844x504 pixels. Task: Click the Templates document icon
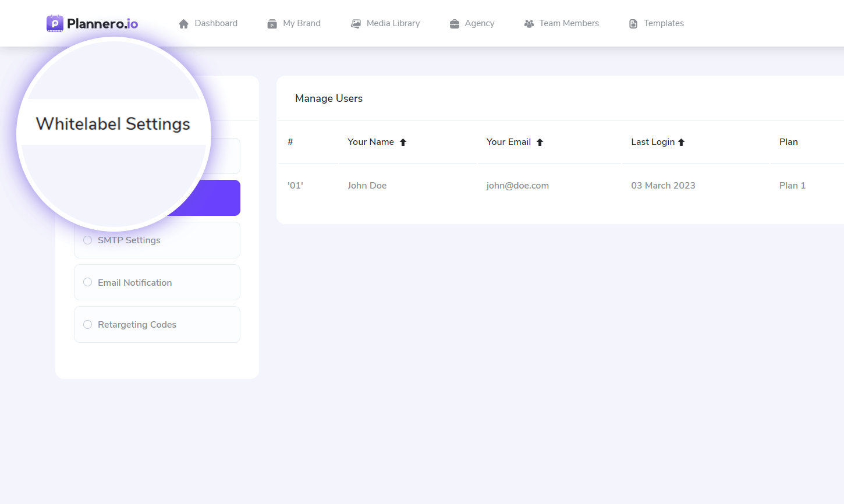coord(633,24)
